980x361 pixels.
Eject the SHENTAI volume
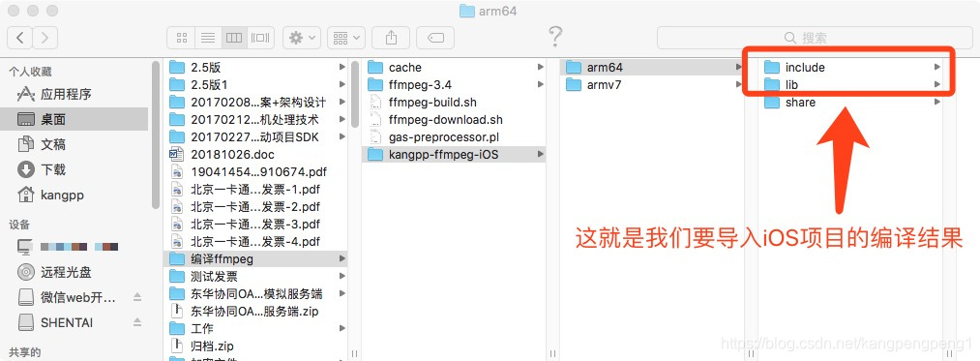coord(137,322)
